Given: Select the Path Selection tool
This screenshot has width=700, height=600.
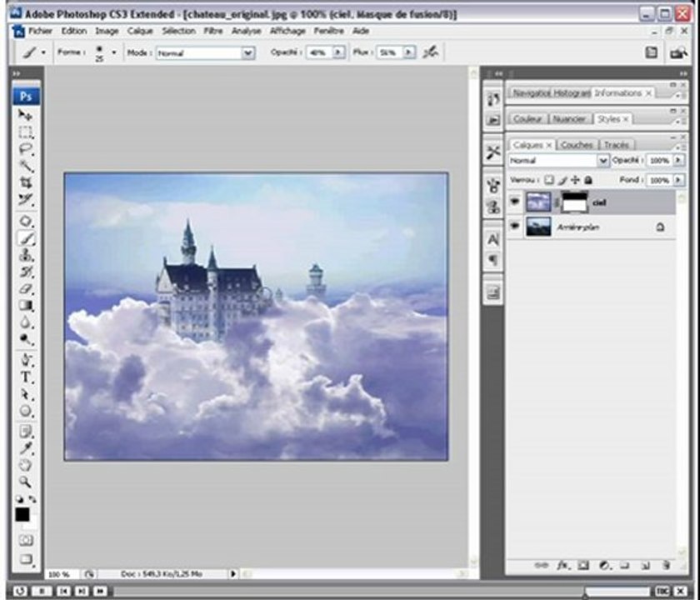Looking at the screenshot, I should point(26,395).
